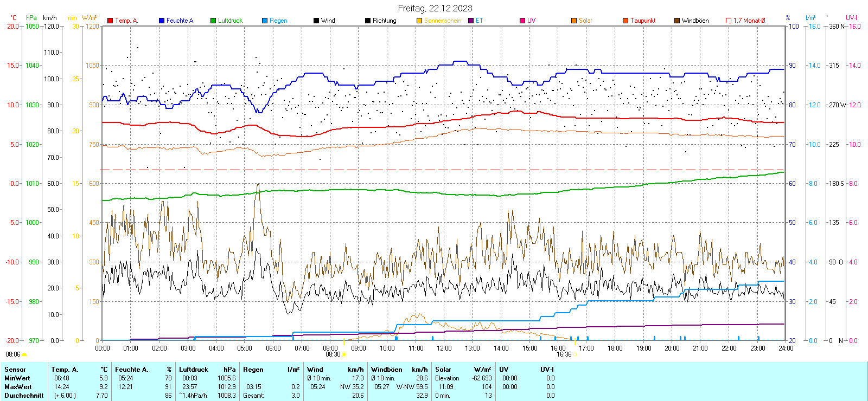The width and height of the screenshot is (868, 401).
Task: Click the light blue Regen legend square
Action: 265,21
